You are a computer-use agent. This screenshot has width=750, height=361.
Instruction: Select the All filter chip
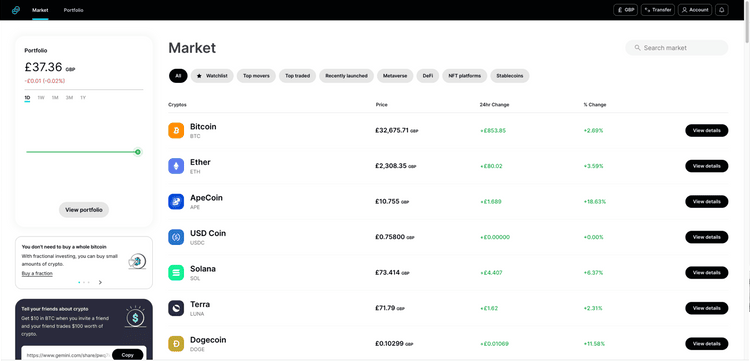point(178,76)
